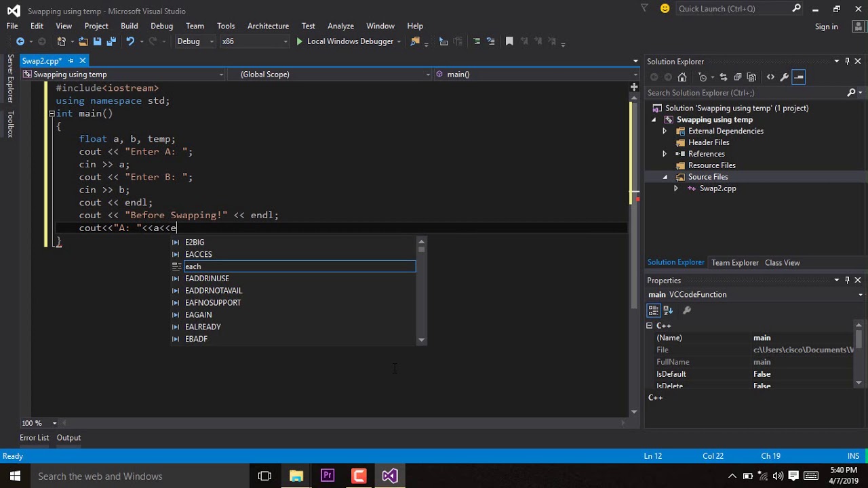Click the Find in Files toolbar icon
Image resolution: width=868 pixels, height=488 pixels.
[415, 41]
